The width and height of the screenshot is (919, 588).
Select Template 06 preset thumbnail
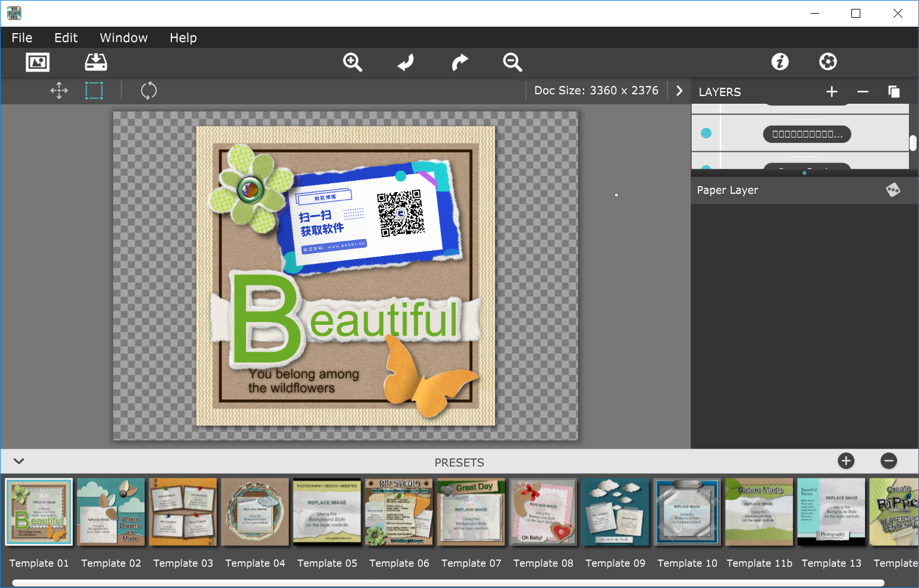coord(399,512)
